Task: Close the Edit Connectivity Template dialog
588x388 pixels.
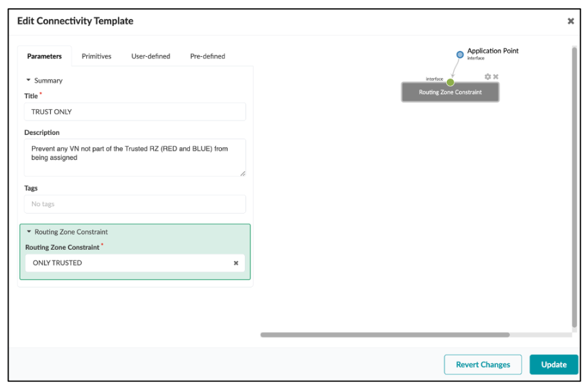Action: coord(570,21)
